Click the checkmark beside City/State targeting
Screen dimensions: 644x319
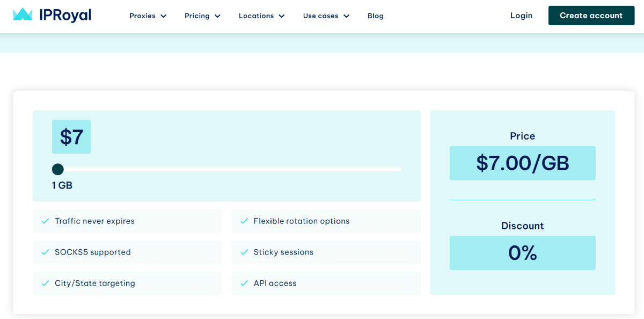(46, 284)
